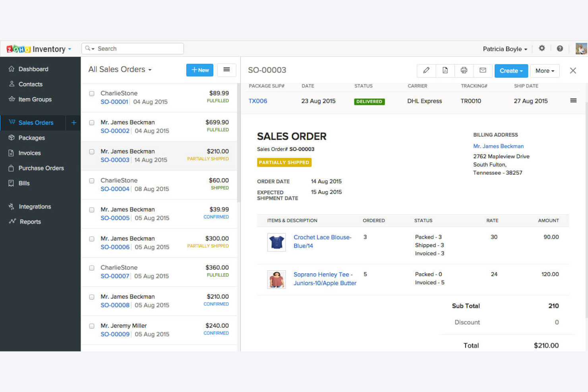Click the PDF document icon in toolbar
The height and width of the screenshot is (392, 588).
tap(445, 70)
